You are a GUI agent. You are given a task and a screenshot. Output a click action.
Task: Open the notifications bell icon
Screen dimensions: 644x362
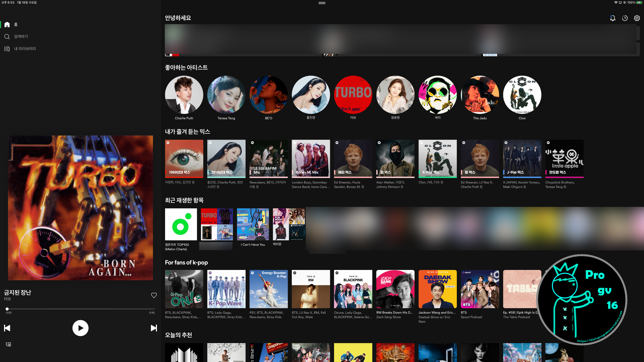click(612, 18)
